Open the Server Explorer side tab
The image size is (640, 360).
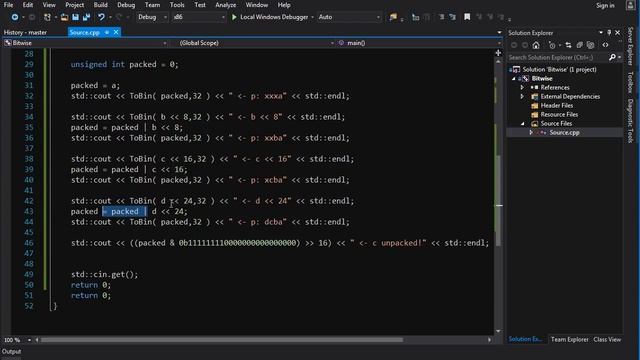click(631, 46)
